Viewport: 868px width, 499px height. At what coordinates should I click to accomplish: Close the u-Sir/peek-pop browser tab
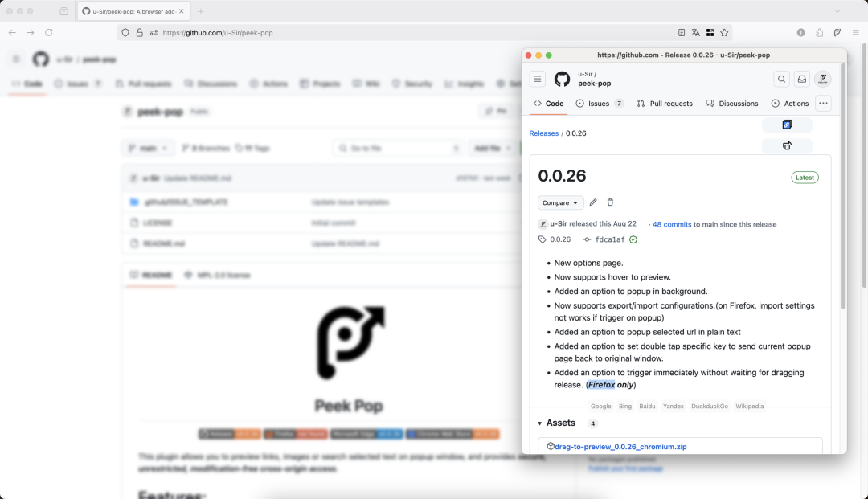[182, 11]
